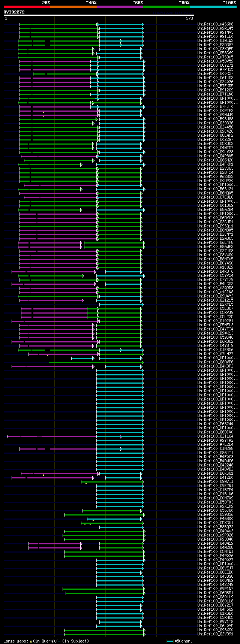Click the AV392272 query sequence bar
Screen dimensions: 240x644
[x=99, y=15]
